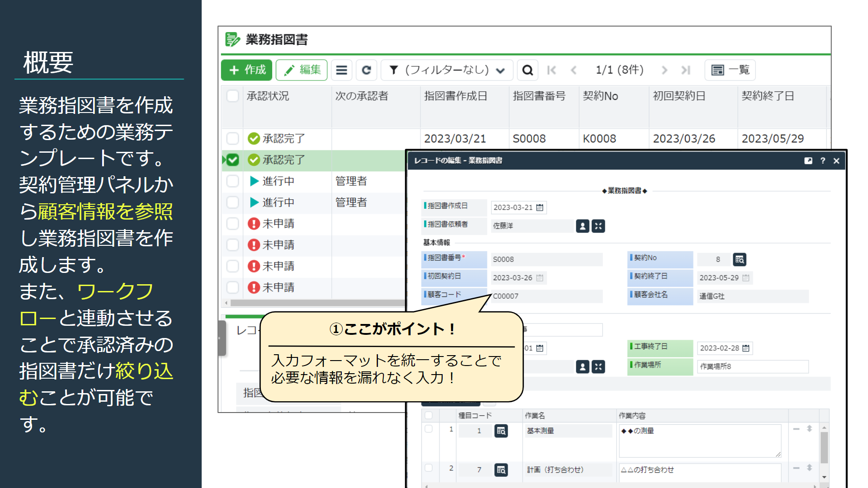The image size is (868, 488).
Task: Open the calendar next to 工事終了日
Action: coord(746,348)
